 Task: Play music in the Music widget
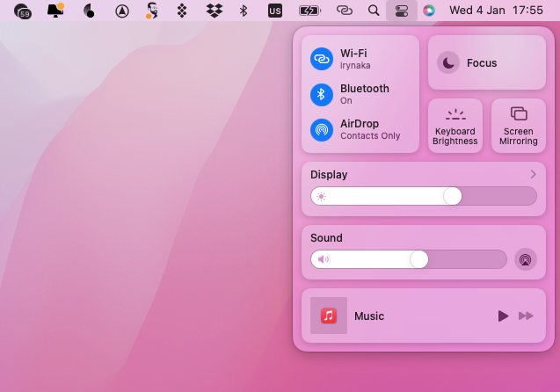pyautogui.click(x=503, y=316)
